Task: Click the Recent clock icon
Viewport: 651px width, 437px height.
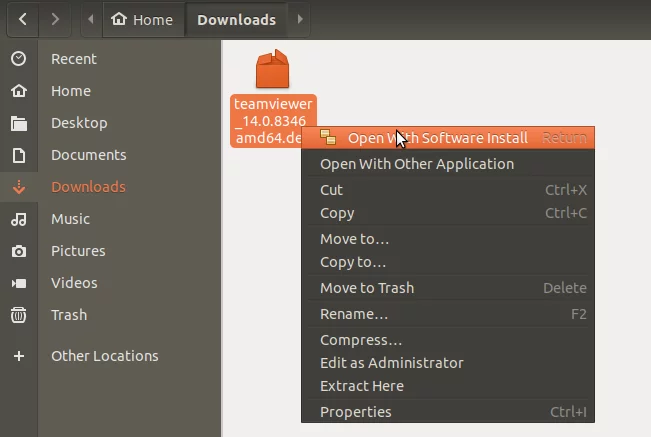Action: tap(19, 59)
